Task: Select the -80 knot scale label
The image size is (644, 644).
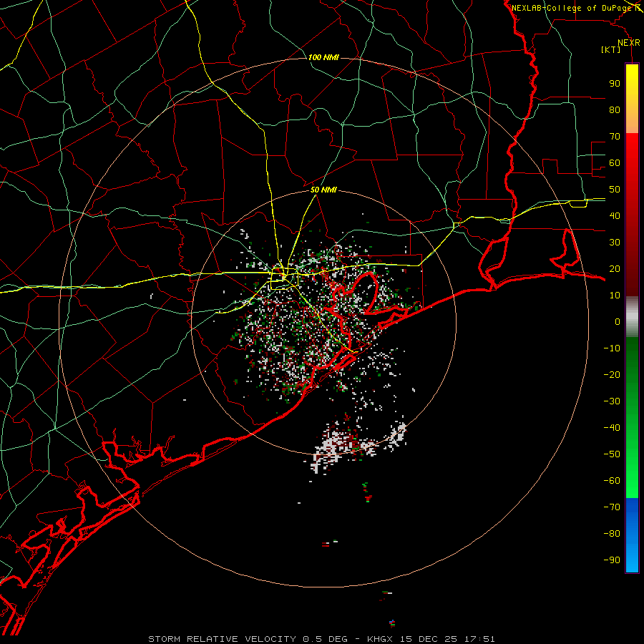Action: (x=612, y=534)
